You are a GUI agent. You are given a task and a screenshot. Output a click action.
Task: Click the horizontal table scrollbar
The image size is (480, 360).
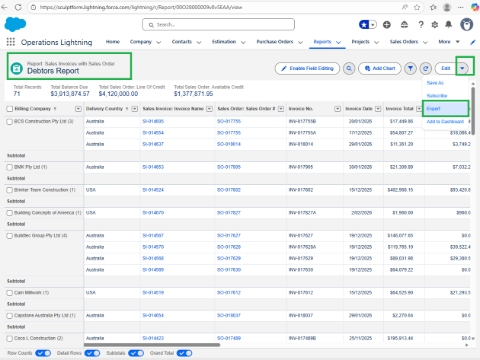point(152,345)
